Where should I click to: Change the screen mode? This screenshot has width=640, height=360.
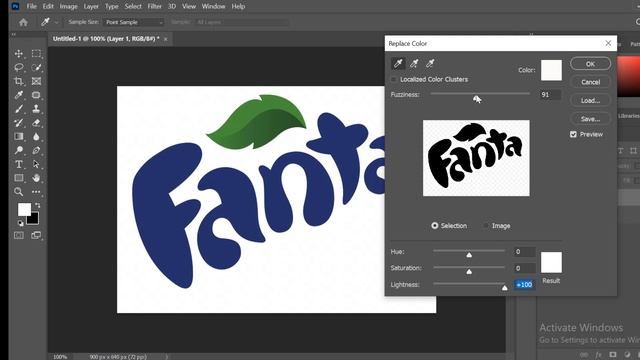pos(36,235)
